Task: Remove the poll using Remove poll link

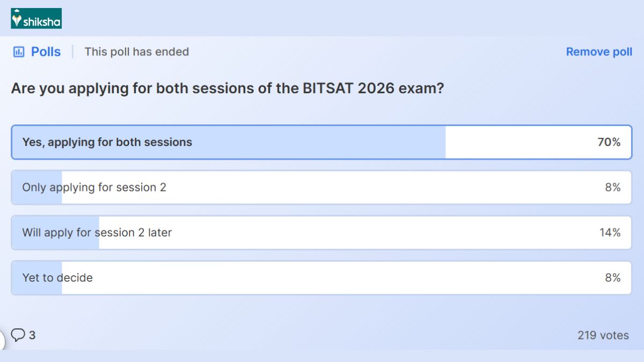Action: [599, 52]
